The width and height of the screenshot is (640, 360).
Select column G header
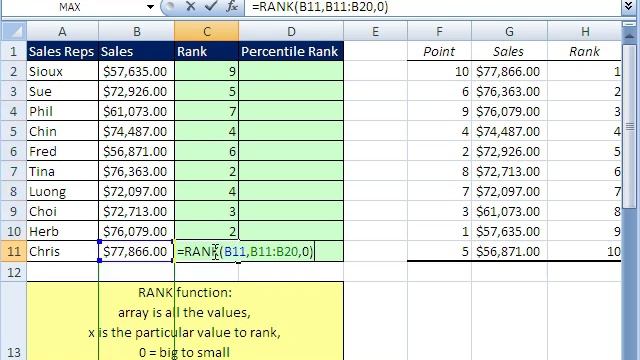click(x=509, y=31)
